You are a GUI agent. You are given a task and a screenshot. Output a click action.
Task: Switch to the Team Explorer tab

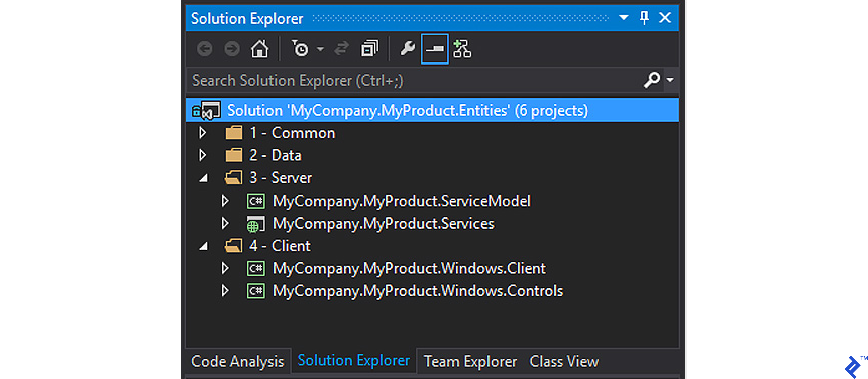click(470, 361)
